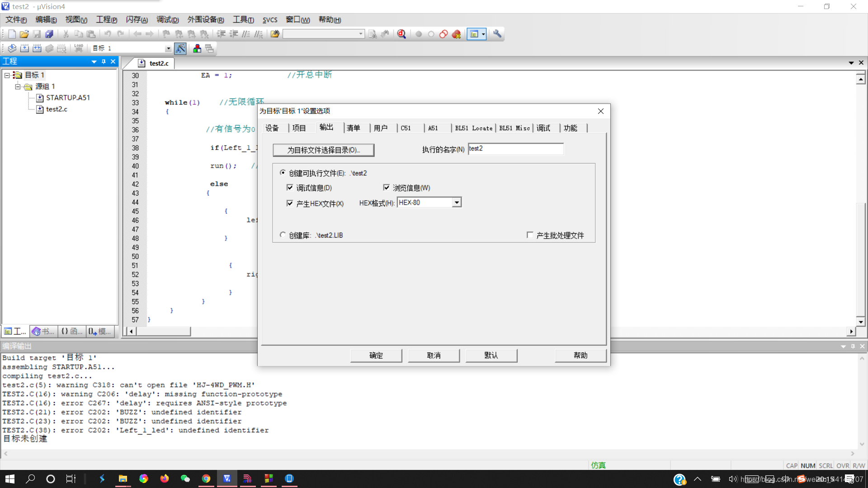Click Manage Components colored blocks icon
Viewport: 868px width, 488px height.
(x=197, y=48)
